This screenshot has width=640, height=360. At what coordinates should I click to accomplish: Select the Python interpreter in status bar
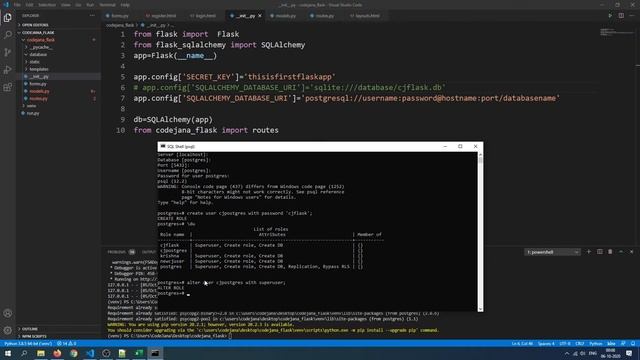[x=28, y=344]
